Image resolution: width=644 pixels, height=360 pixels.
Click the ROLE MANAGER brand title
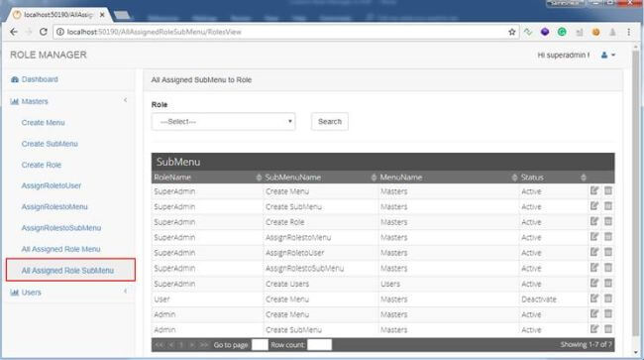[x=49, y=56]
